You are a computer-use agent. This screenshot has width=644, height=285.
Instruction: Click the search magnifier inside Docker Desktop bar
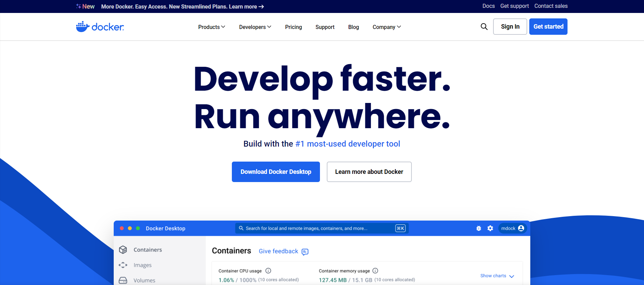coord(241,228)
